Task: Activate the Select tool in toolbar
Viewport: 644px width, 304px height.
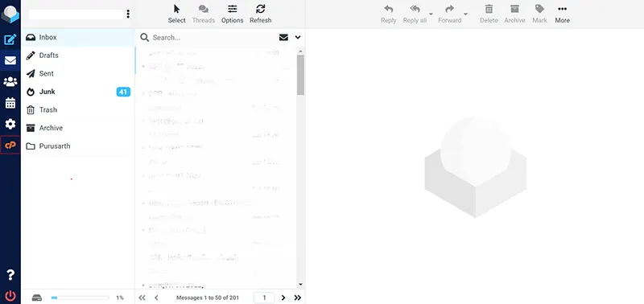Action: (177, 14)
